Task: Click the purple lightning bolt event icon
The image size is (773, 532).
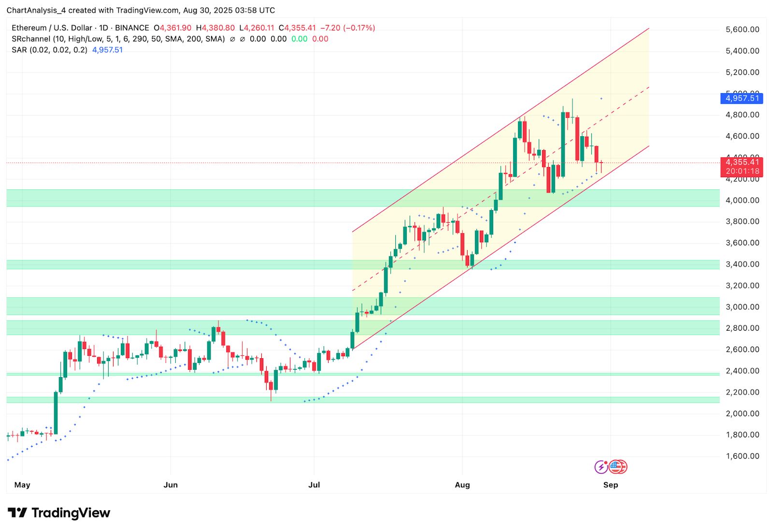Action: pyautogui.click(x=601, y=467)
